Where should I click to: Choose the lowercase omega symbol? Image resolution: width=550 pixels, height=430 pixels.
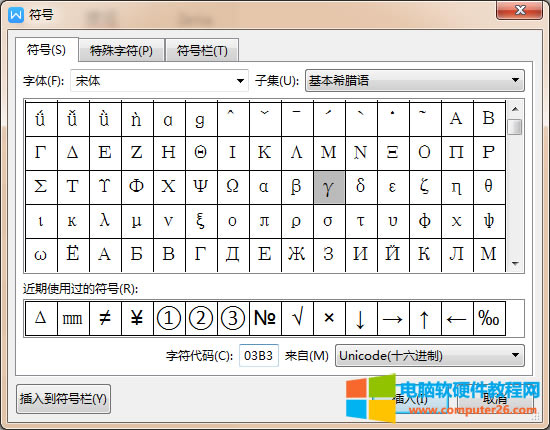click(41, 255)
